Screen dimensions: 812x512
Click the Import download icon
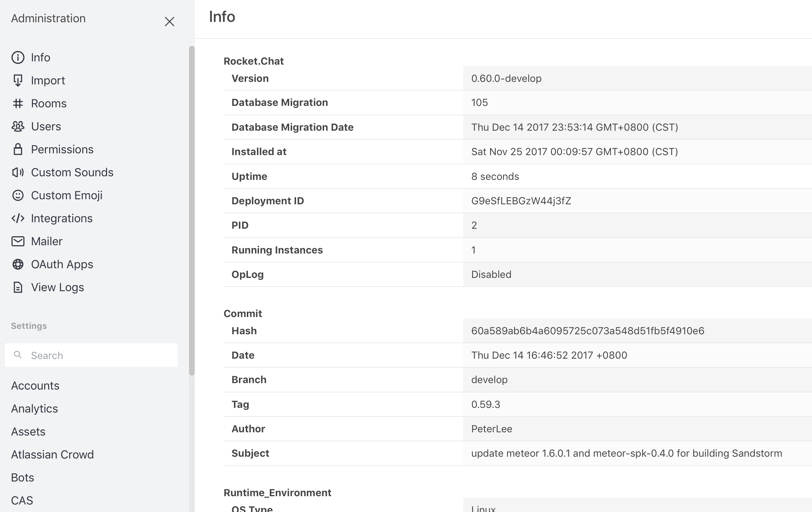tap(18, 80)
